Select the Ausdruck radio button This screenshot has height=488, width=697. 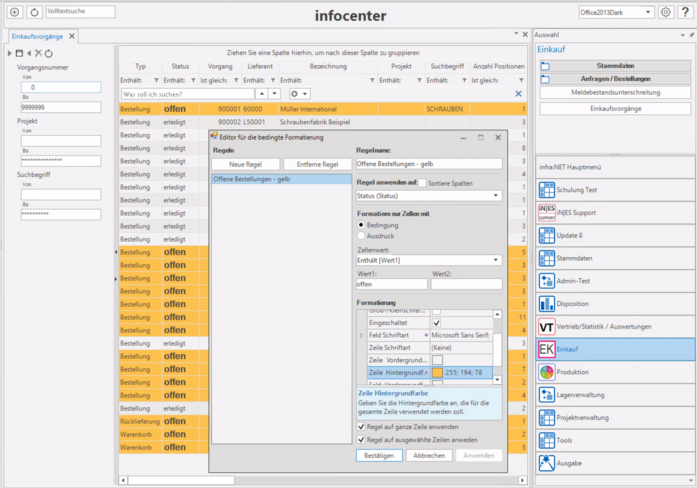(x=362, y=235)
